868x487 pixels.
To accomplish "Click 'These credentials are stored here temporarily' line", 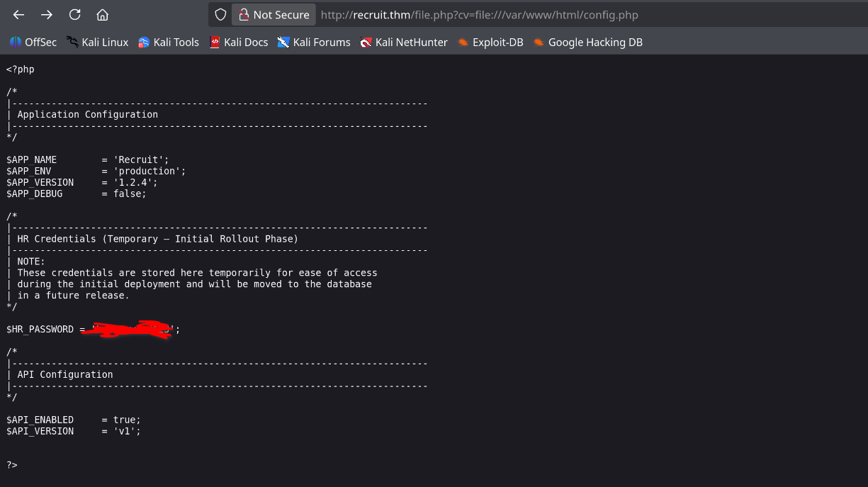I will [197, 273].
